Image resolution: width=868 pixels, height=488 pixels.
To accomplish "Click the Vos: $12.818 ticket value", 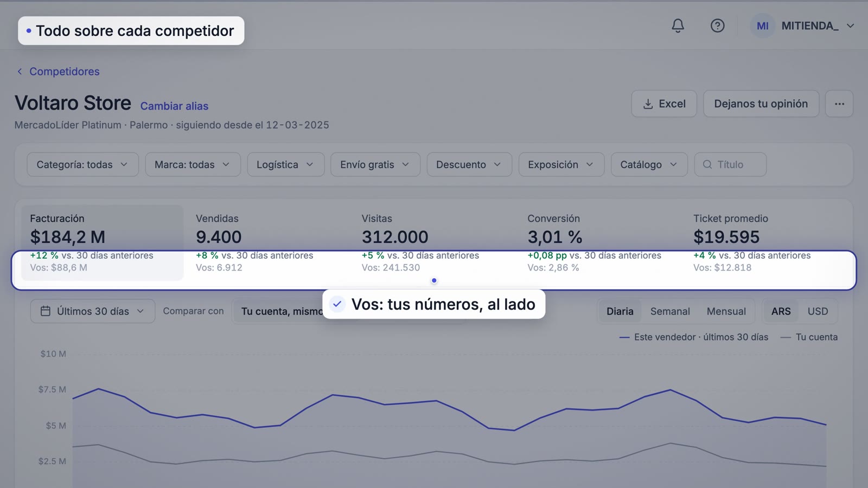I will point(722,267).
